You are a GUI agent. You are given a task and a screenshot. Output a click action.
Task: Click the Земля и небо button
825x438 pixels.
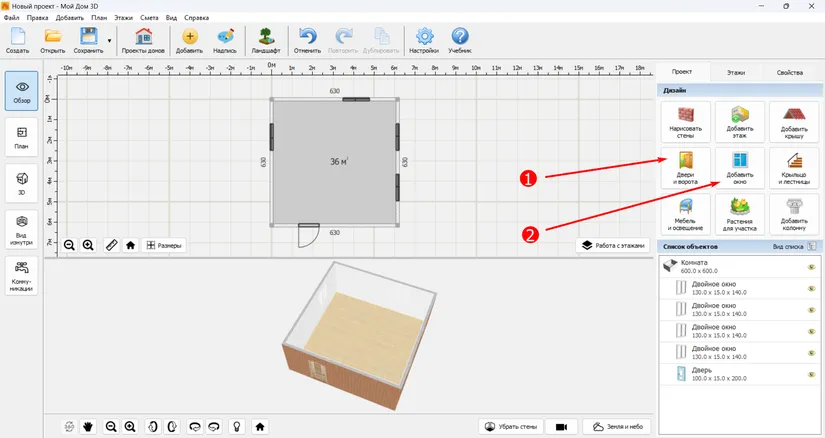pos(617,426)
